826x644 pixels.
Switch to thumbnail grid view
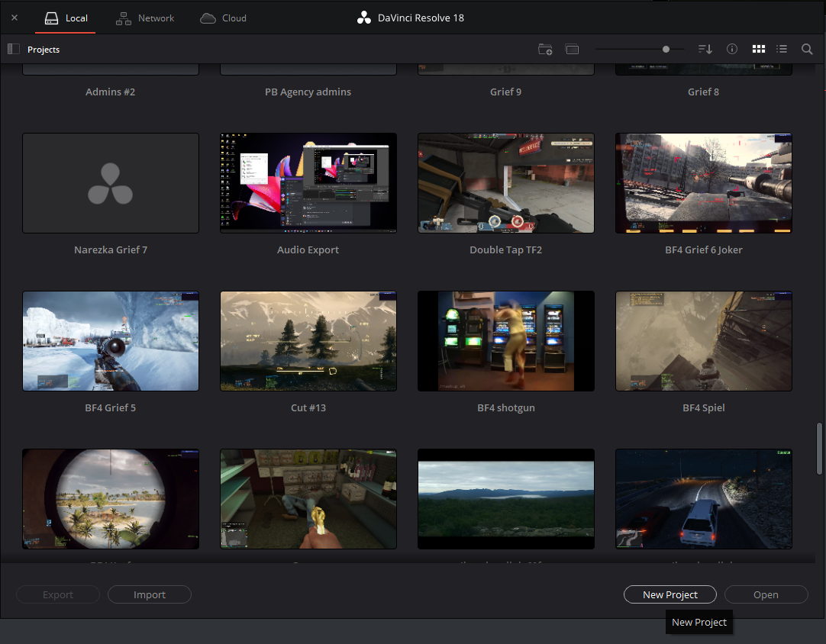point(759,49)
